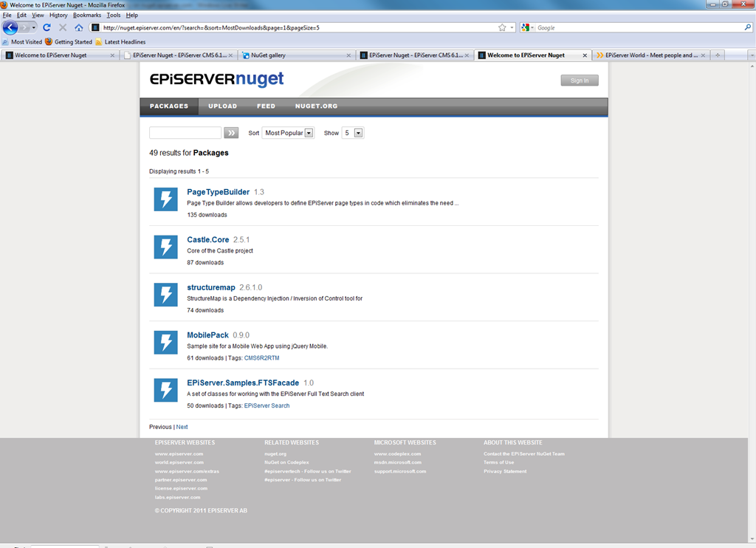Open the structuremap package link
756x548 pixels.
point(210,287)
